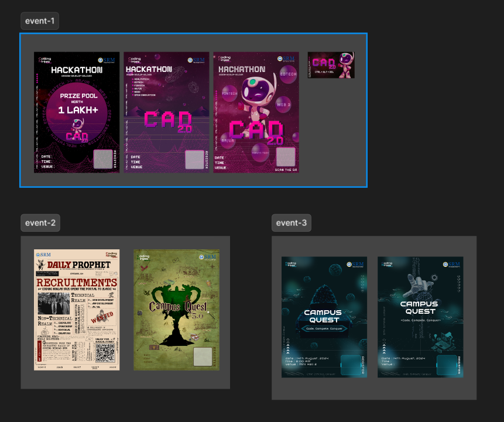Select the green Campus Quest 5.0 trophy poster
This screenshot has height=422, width=504.
click(176, 310)
